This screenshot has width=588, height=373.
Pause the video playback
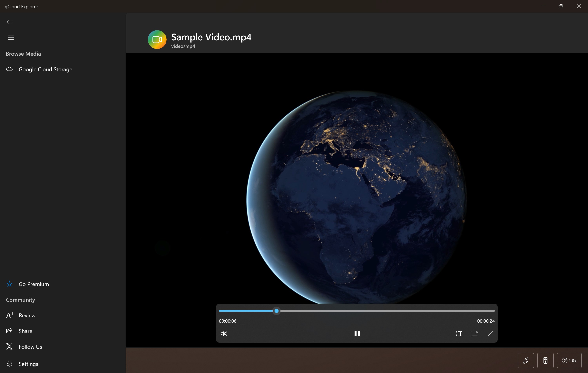(357, 333)
